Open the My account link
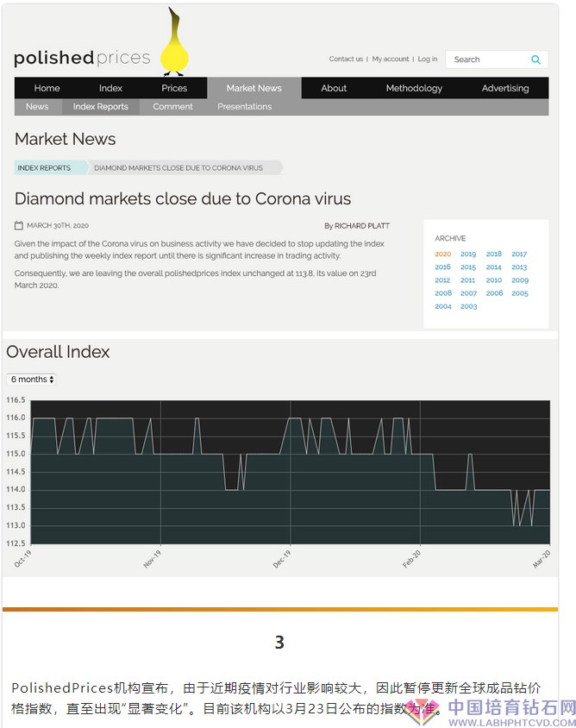576x728 pixels. pos(391,59)
